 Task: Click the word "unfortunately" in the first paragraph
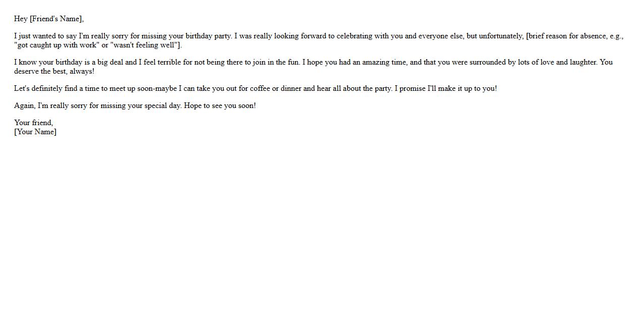[x=501, y=36]
